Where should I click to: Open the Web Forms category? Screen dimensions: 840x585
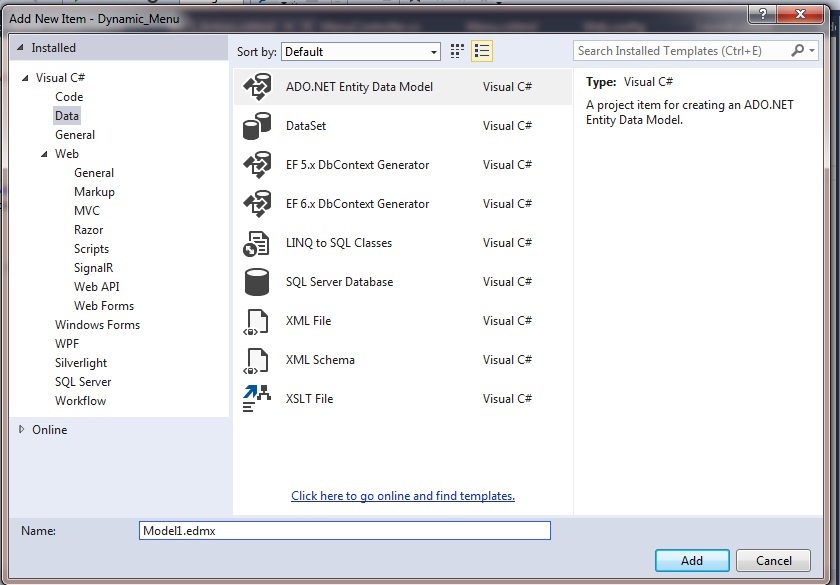(103, 305)
